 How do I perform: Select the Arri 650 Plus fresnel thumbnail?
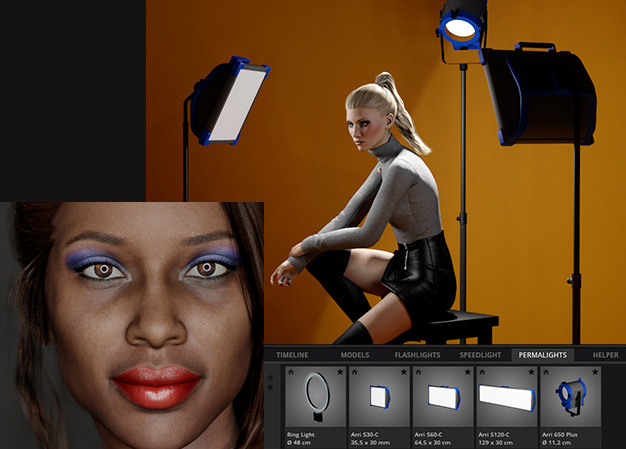point(571,397)
